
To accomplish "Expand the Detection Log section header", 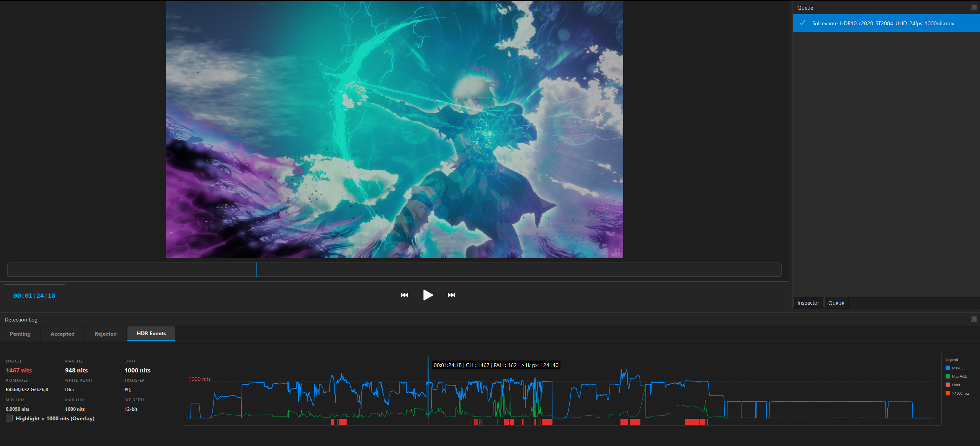I will tap(21, 319).
